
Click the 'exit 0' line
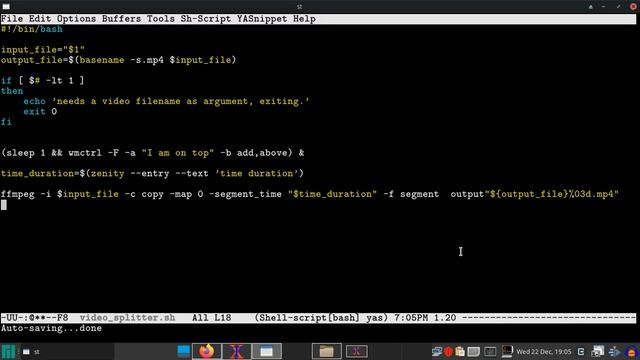click(40, 111)
